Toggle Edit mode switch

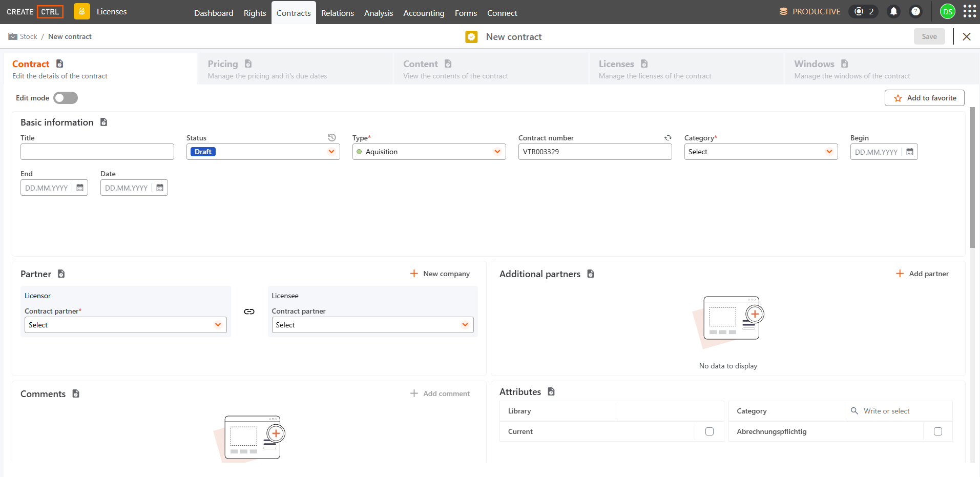(66, 98)
